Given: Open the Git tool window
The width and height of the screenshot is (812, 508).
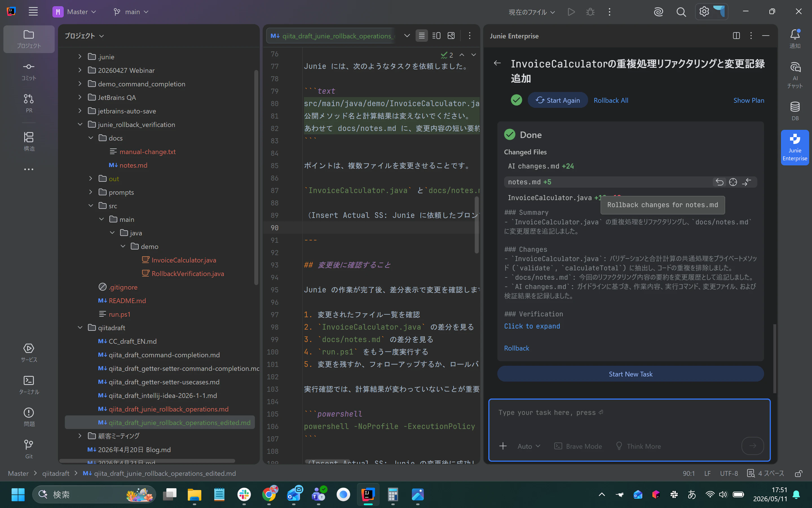Looking at the screenshot, I should (x=29, y=449).
